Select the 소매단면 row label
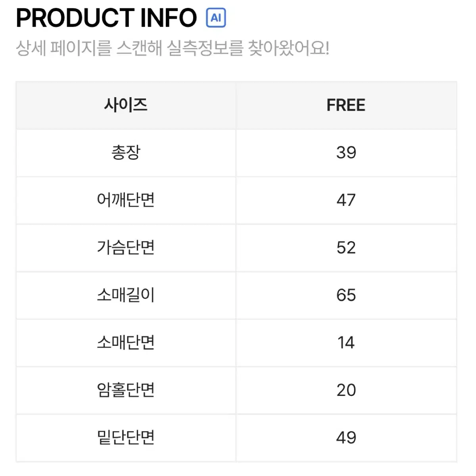Viewport: 476px width, 476px height. click(x=126, y=343)
